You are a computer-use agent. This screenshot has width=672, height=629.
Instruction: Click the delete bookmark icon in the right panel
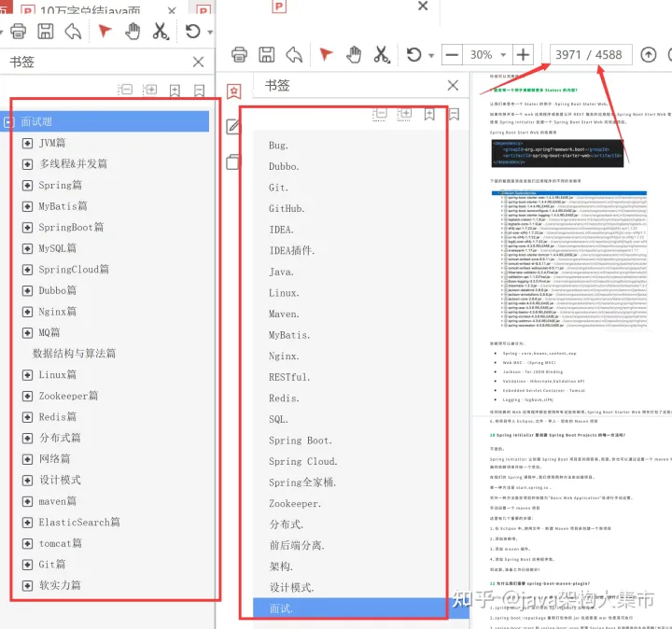point(454,114)
